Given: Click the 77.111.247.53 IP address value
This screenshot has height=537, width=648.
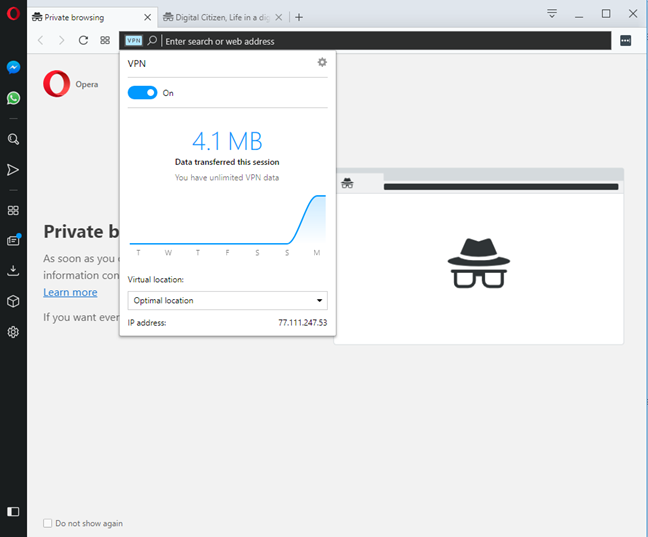Looking at the screenshot, I should tap(303, 322).
